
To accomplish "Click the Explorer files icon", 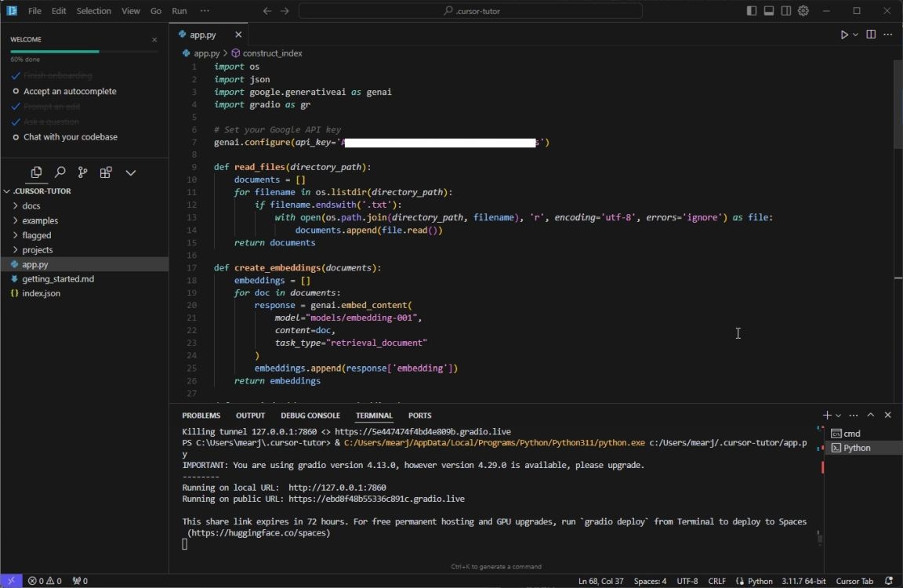I will (36, 172).
